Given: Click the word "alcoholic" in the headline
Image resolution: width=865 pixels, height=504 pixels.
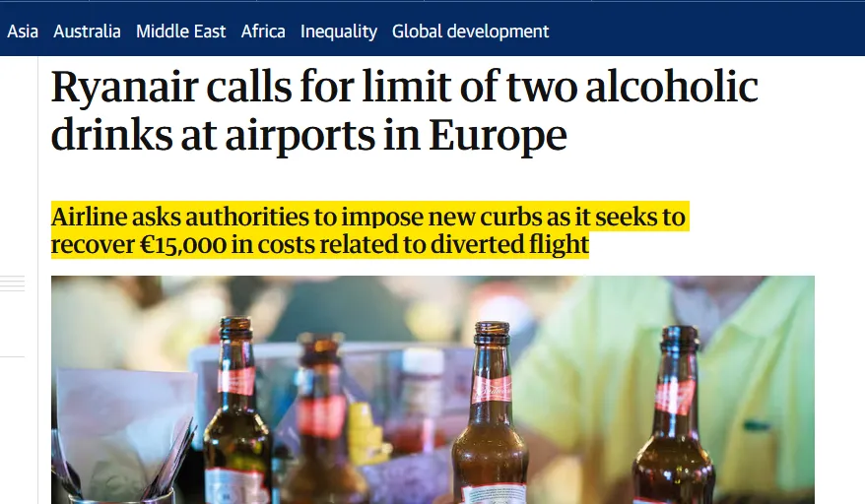Looking at the screenshot, I should tap(672, 86).
